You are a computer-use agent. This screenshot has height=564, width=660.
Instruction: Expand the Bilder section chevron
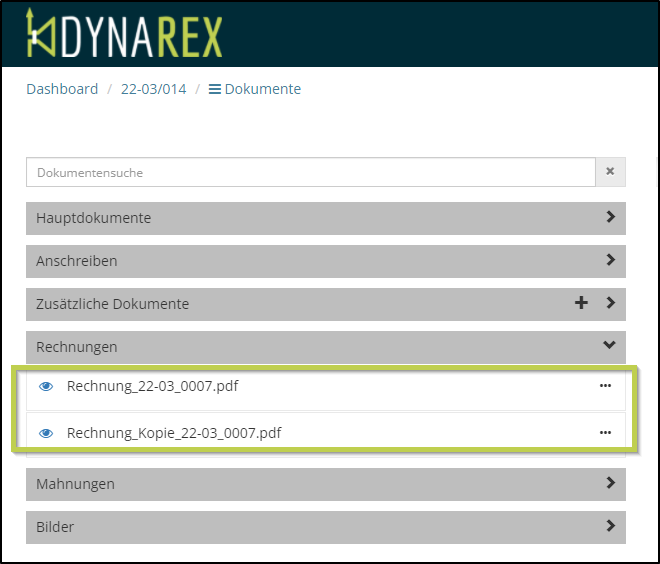point(610,526)
